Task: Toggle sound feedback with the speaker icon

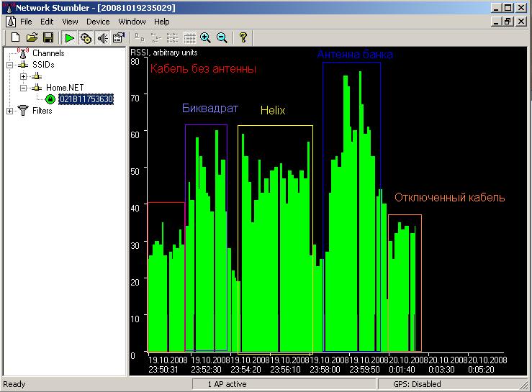Action: [102, 37]
